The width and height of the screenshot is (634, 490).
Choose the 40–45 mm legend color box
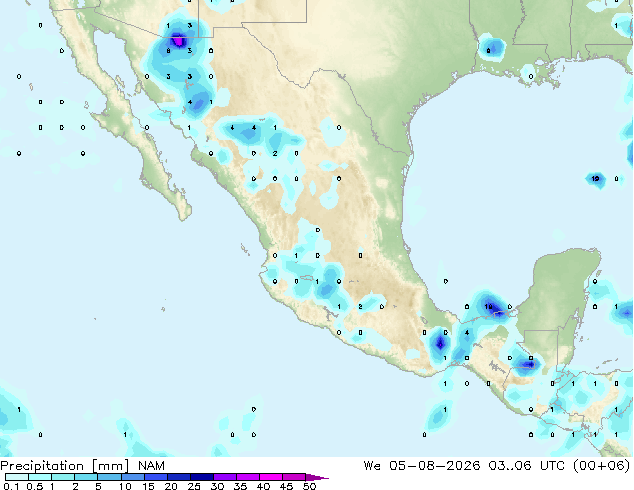tap(271, 477)
